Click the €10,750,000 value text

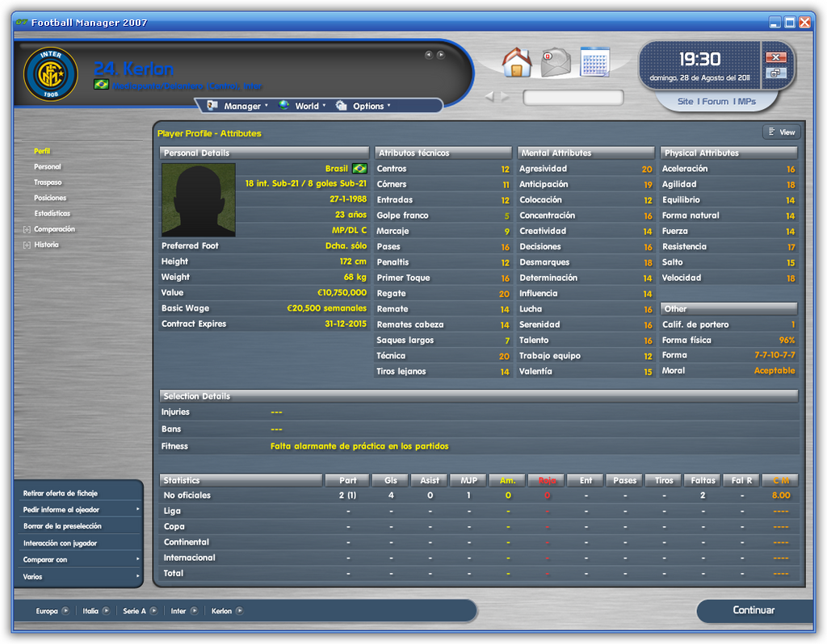coord(342,292)
